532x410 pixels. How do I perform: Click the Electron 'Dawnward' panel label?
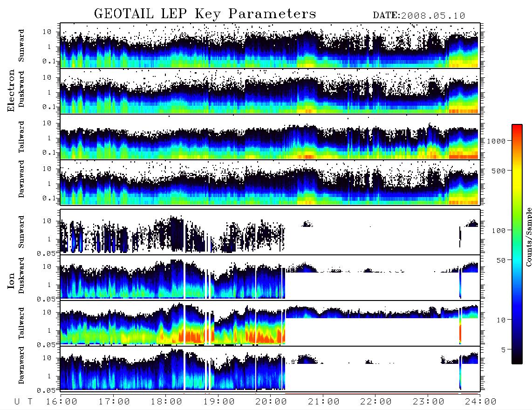21,179
